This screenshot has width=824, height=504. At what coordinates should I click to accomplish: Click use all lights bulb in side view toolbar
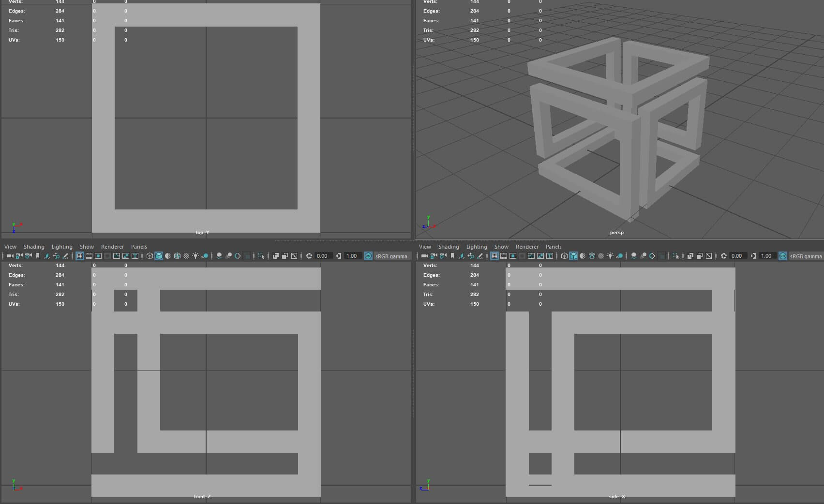(610, 256)
